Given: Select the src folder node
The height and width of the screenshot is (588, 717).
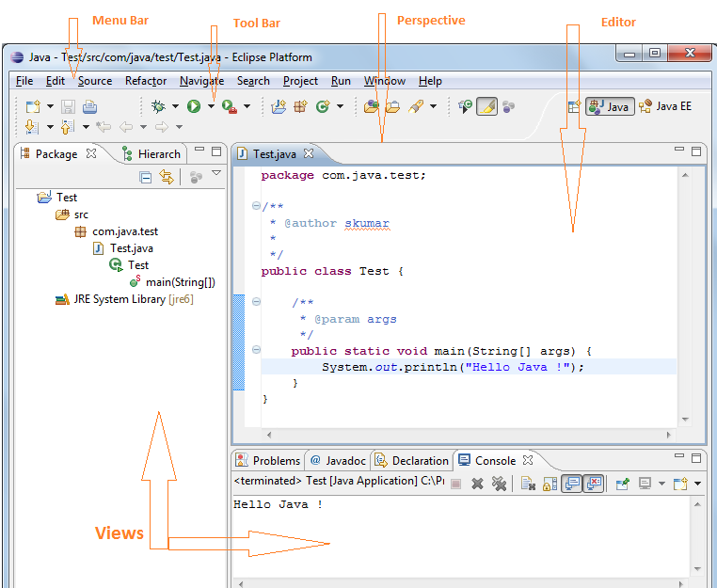Looking at the screenshot, I should coord(72,214).
